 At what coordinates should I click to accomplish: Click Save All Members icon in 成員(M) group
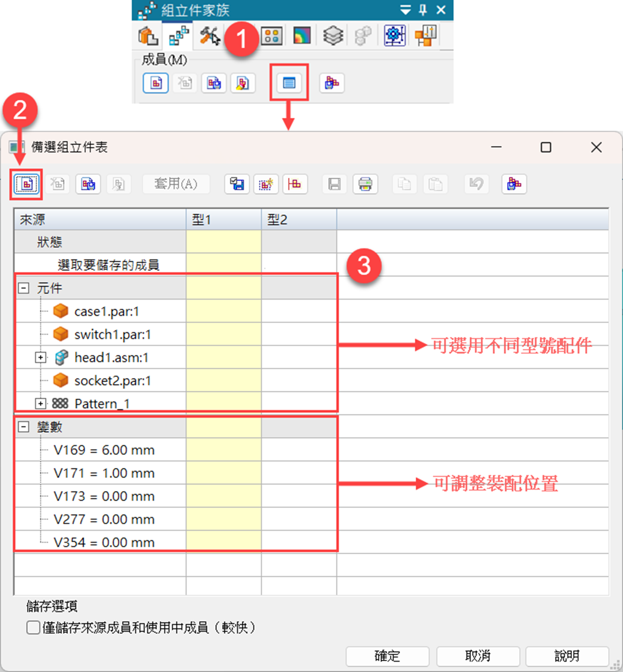pyautogui.click(x=332, y=83)
